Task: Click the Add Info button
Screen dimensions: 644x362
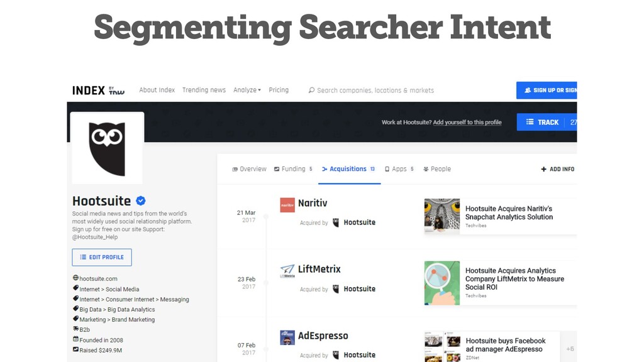Action: [x=558, y=169]
